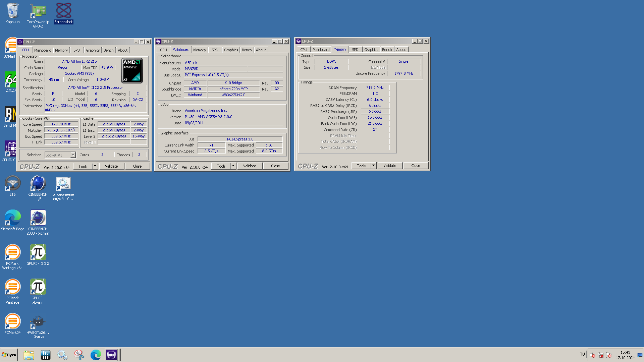Click Validate in the CPU window

(x=111, y=166)
